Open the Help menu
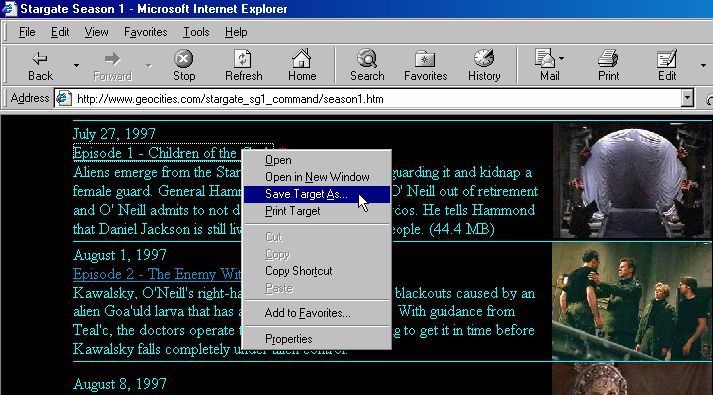The height and width of the screenshot is (395, 713). click(x=236, y=32)
